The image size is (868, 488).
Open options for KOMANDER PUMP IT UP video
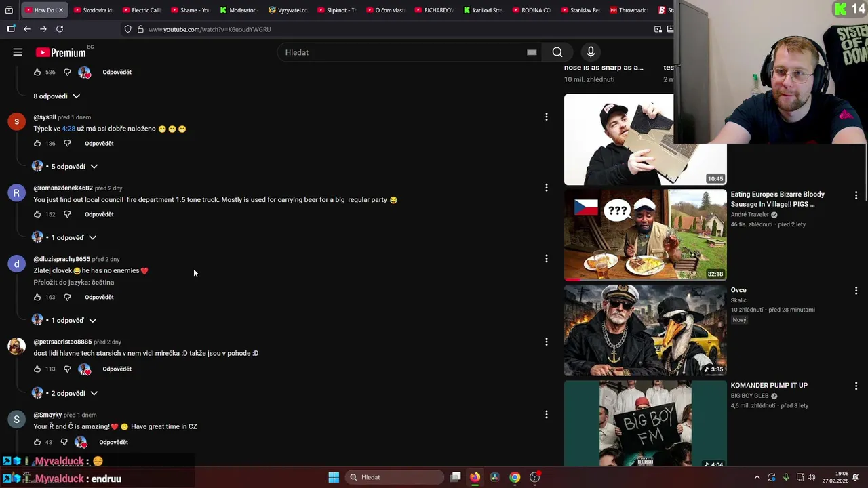click(x=856, y=386)
